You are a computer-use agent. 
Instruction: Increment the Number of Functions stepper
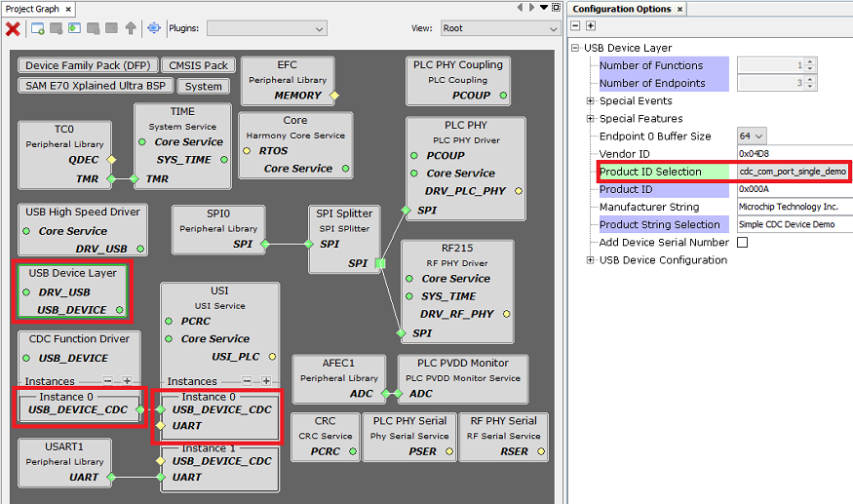[811, 61]
